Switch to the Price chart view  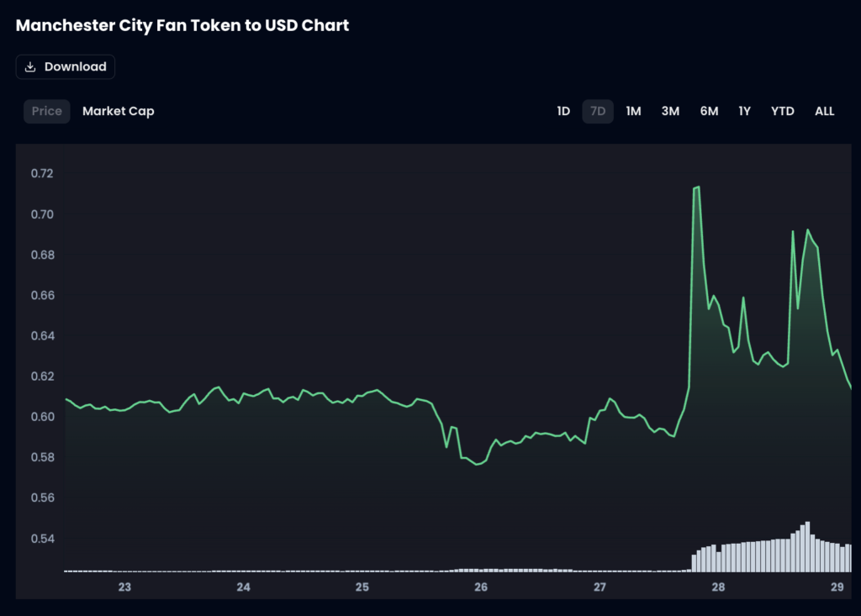pyautogui.click(x=47, y=111)
